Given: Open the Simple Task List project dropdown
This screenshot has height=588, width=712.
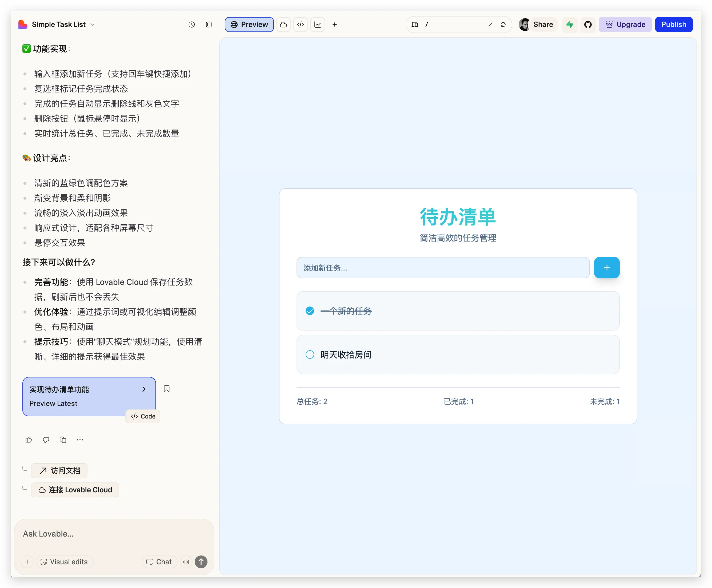Looking at the screenshot, I should (92, 24).
